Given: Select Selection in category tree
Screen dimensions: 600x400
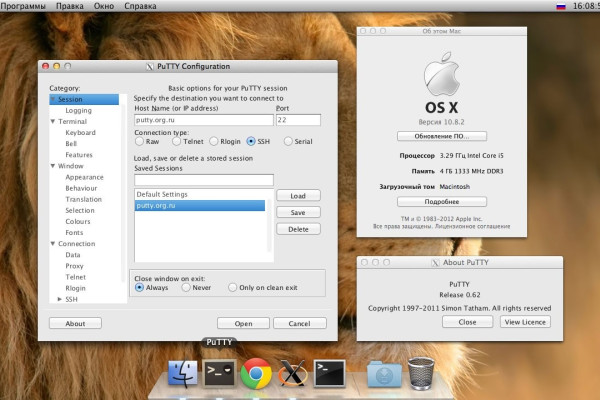Looking at the screenshot, I should point(80,210).
